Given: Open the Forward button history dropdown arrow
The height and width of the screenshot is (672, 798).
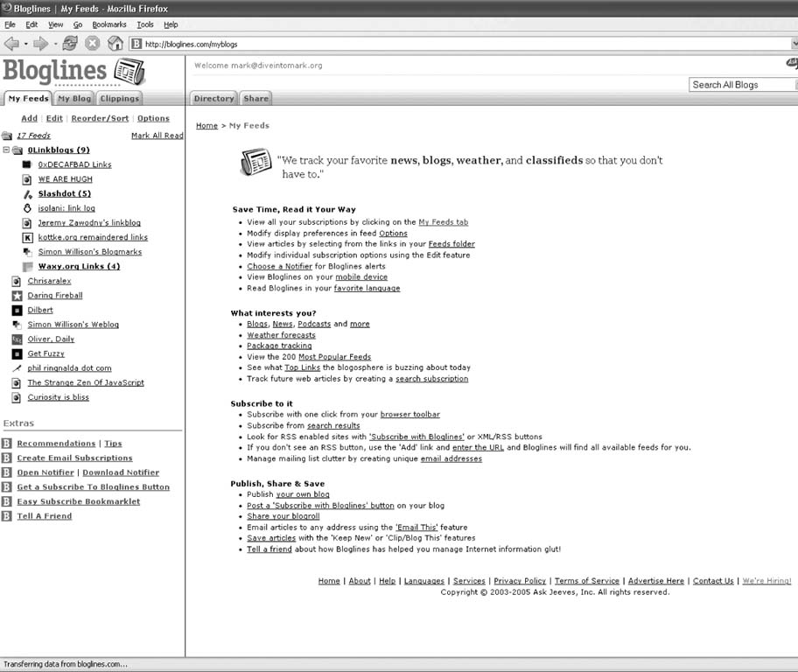Looking at the screenshot, I should 55,45.
